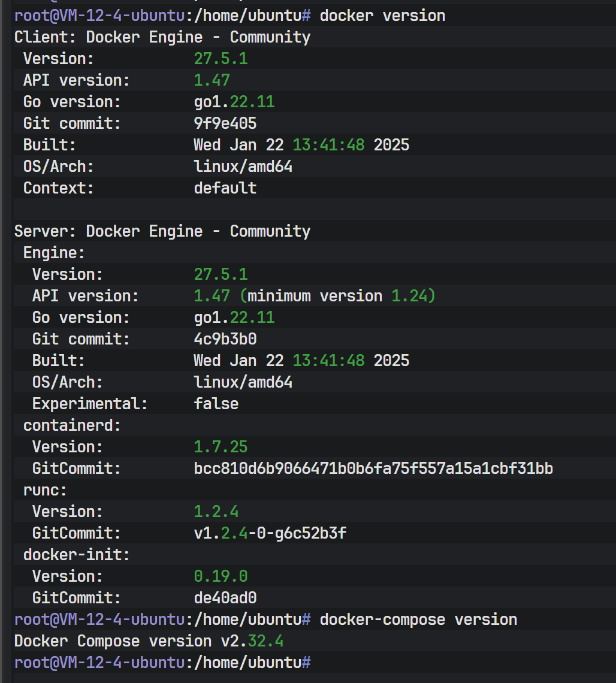Click the Client Git commit 9f9e405

pyautogui.click(x=225, y=123)
